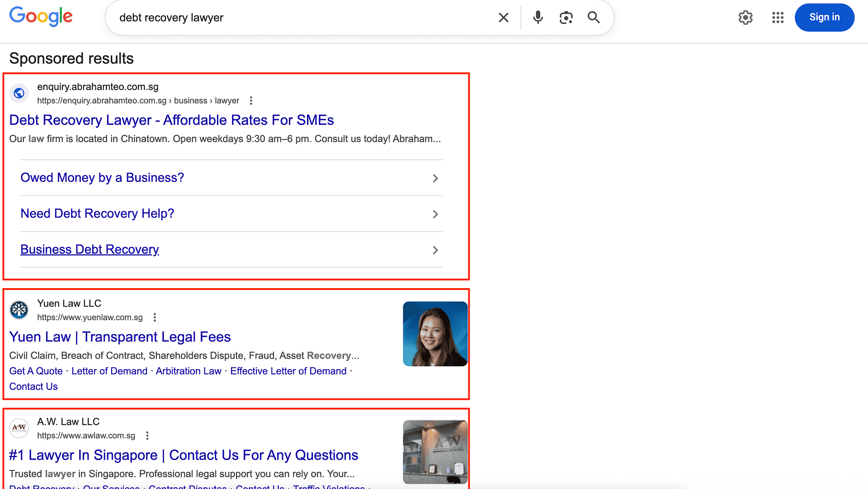Clear the search box text
Viewport: 868px width, 489px height.
(503, 18)
